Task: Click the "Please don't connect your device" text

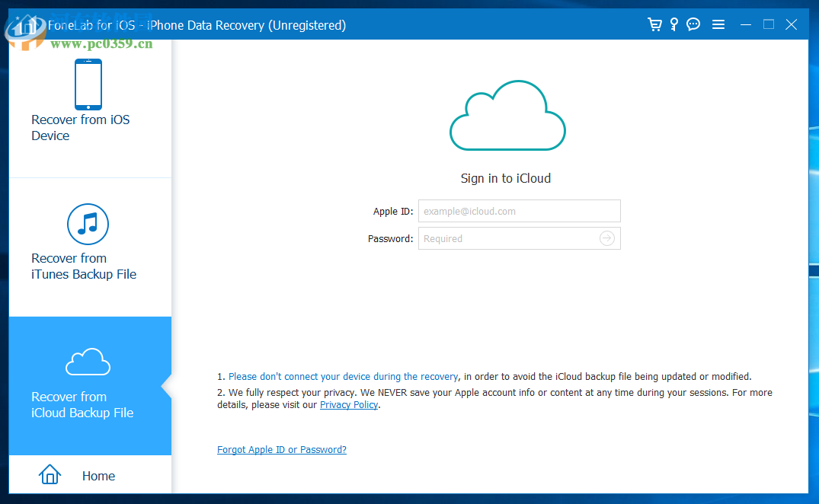Action: 343,377
